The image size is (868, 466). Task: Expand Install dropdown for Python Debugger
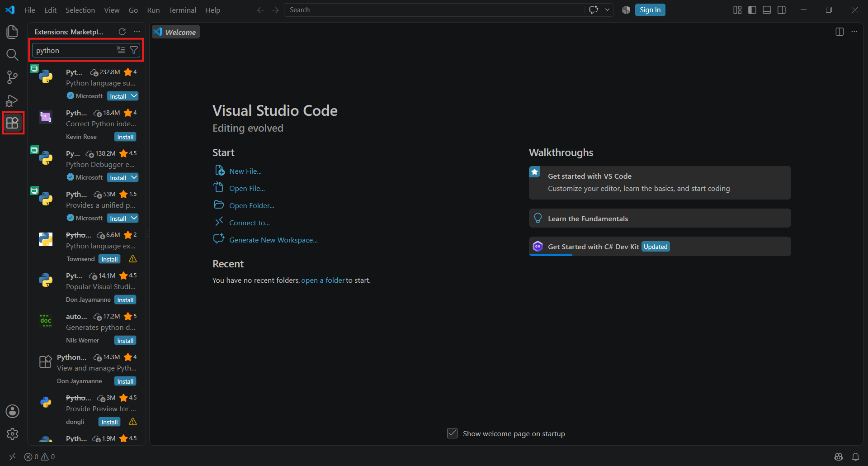pyautogui.click(x=134, y=177)
